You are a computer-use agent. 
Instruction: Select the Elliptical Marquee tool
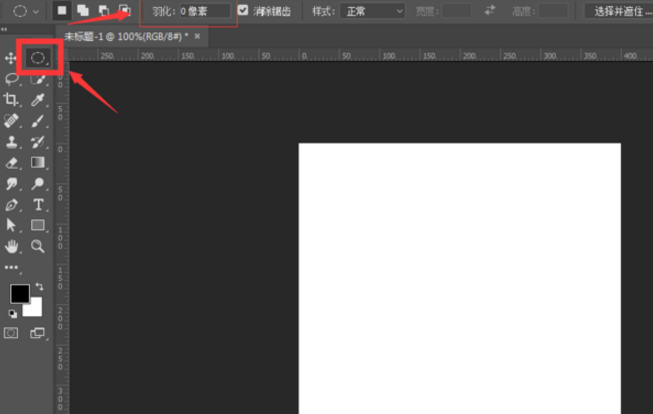[x=38, y=58]
